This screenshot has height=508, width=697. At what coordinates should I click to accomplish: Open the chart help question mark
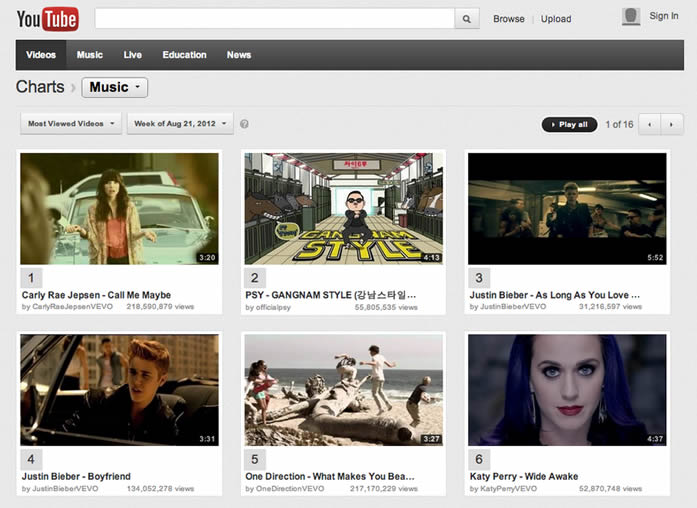click(244, 124)
